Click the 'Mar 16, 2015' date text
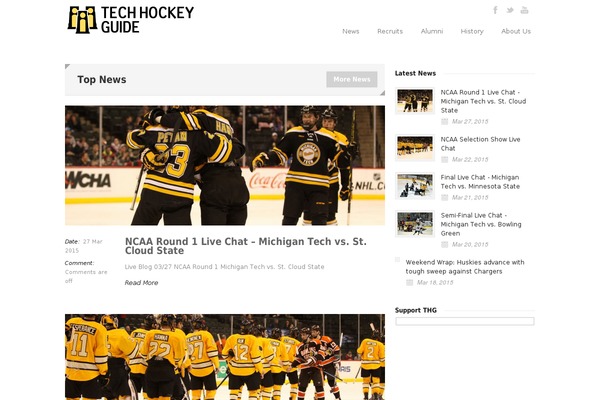Viewport: 600px width, 400px height. tap(435, 282)
